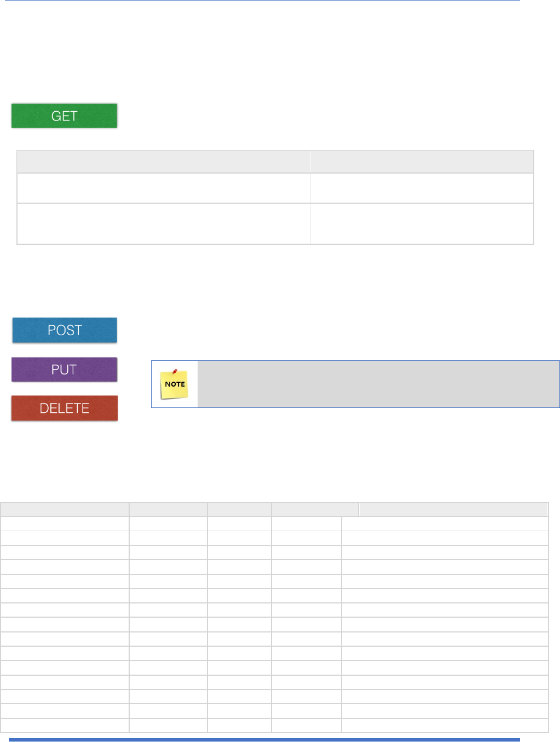Click the blue POST method badge
The width and height of the screenshot is (560, 742).
pyautogui.click(x=65, y=330)
